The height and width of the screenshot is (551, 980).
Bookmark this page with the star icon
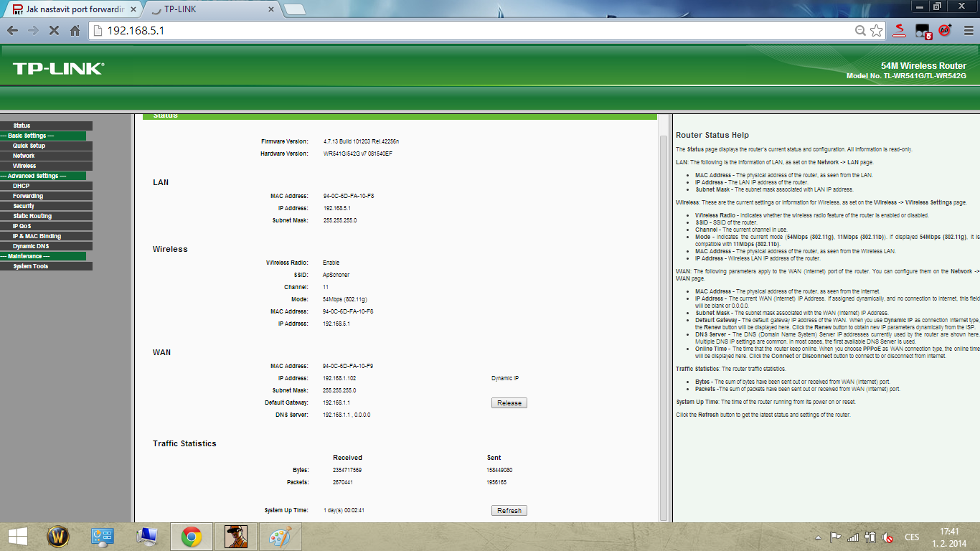(x=876, y=31)
